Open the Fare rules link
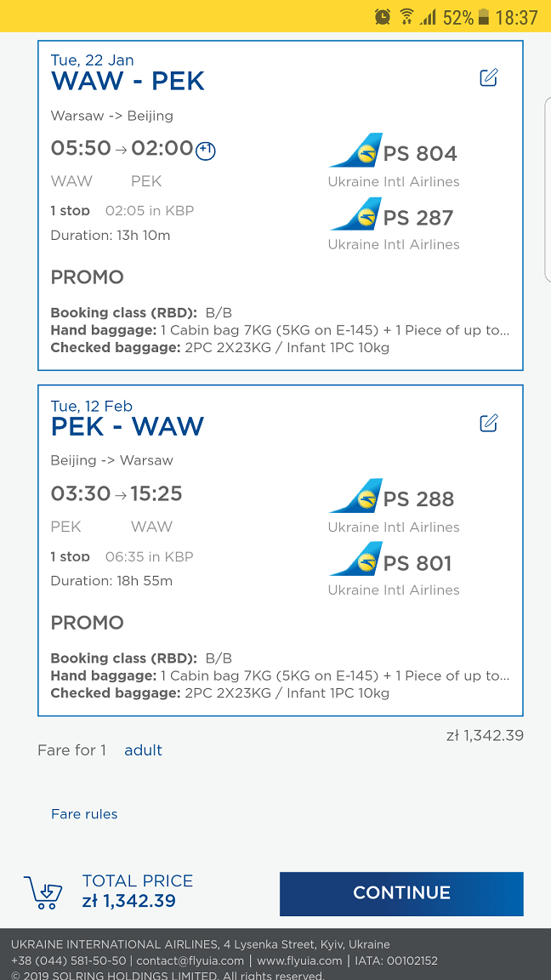 point(84,814)
